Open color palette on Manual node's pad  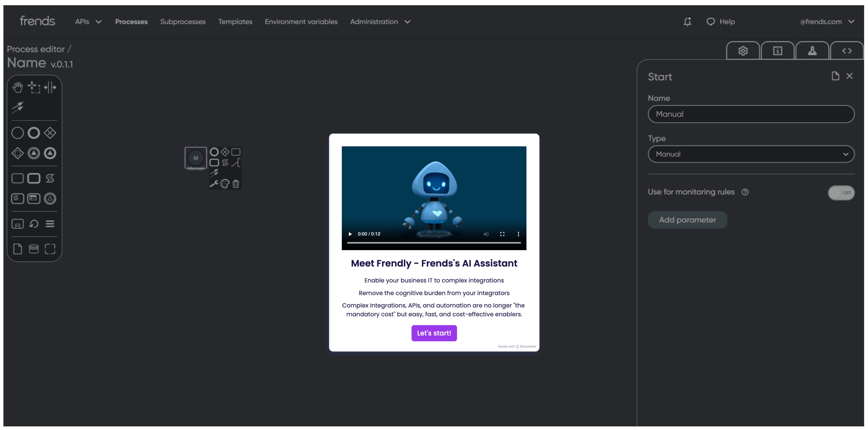click(225, 184)
